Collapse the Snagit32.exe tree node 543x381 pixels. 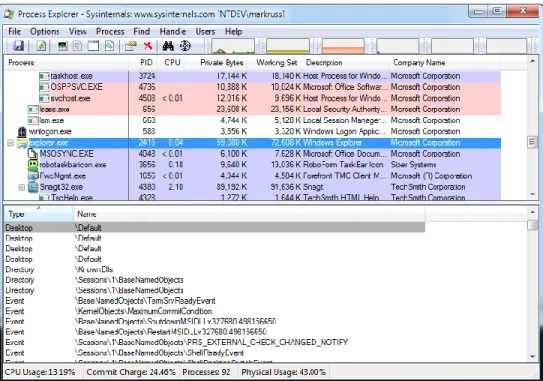click(x=21, y=187)
